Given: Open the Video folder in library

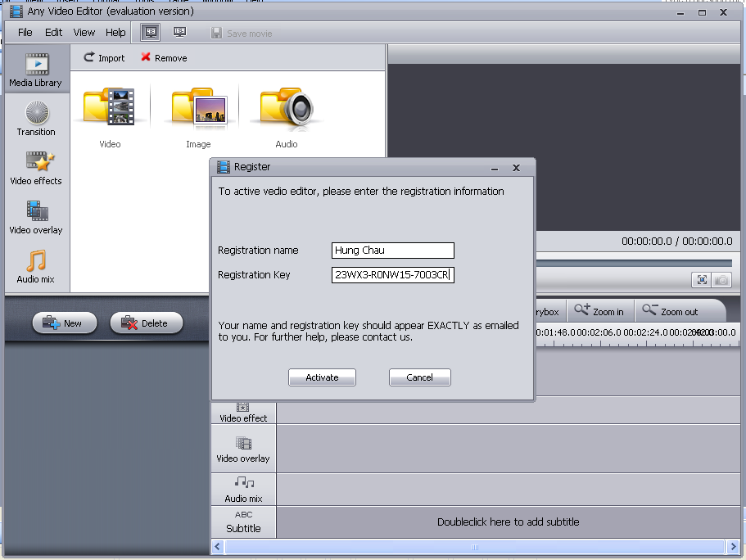Looking at the screenshot, I should click(110, 117).
